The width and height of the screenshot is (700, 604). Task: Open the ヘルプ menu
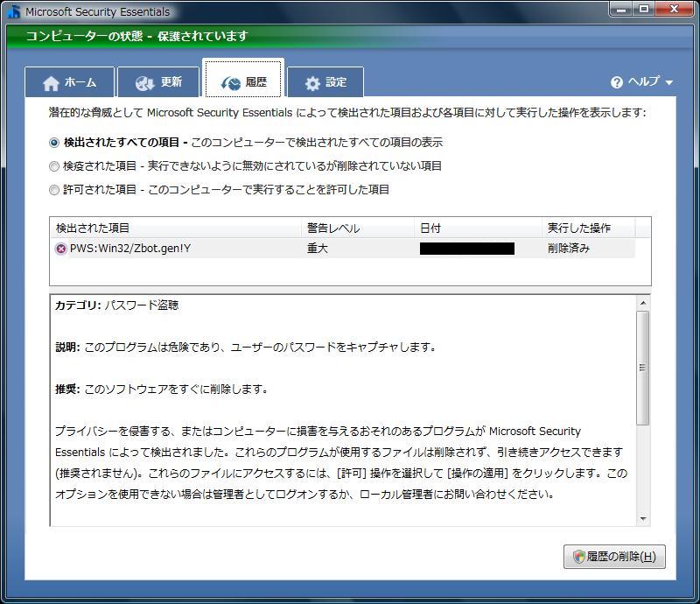click(x=641, y=82)
